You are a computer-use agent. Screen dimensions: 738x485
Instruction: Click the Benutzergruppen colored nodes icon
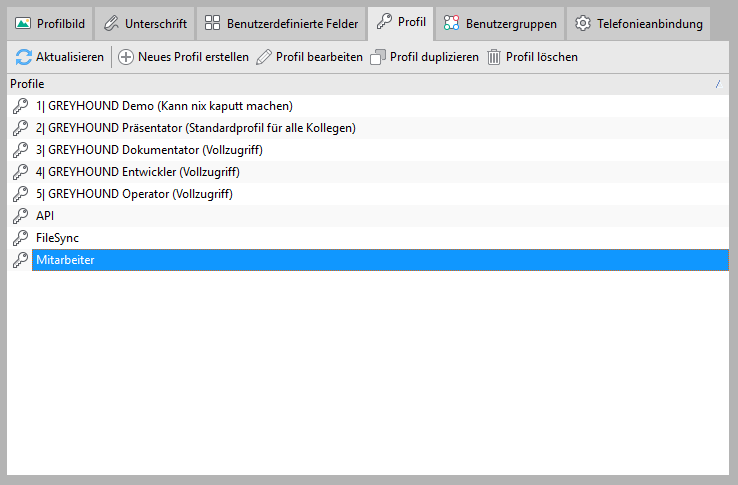click(x=451, y=23)
